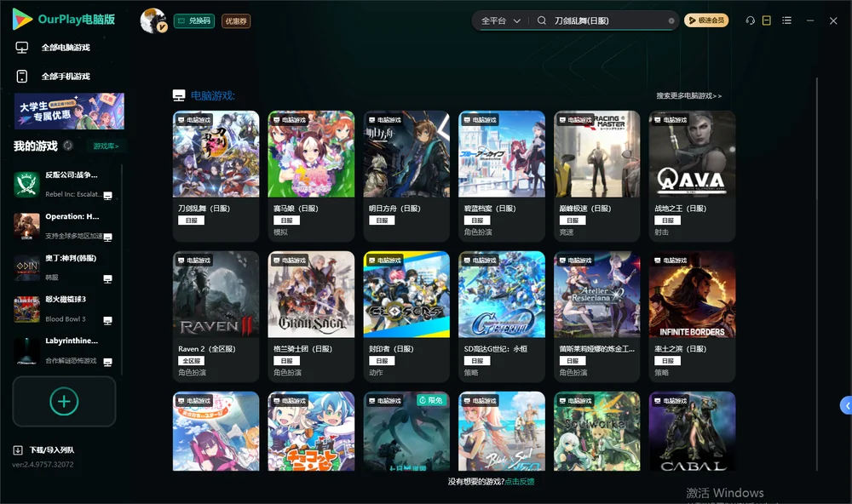Click the yellow mini-window icon in title bar

(x=767, y=20)
